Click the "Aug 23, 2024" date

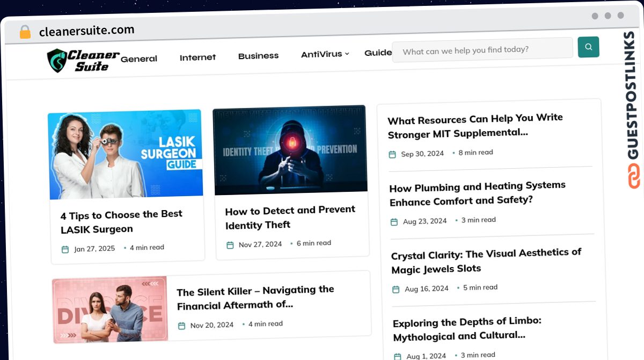point(425,221)
